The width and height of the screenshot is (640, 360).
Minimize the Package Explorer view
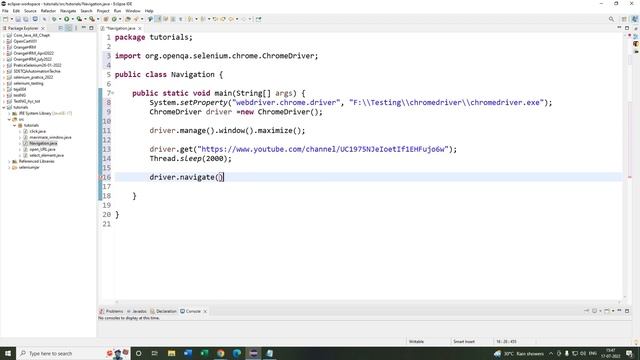click(84, 28)
